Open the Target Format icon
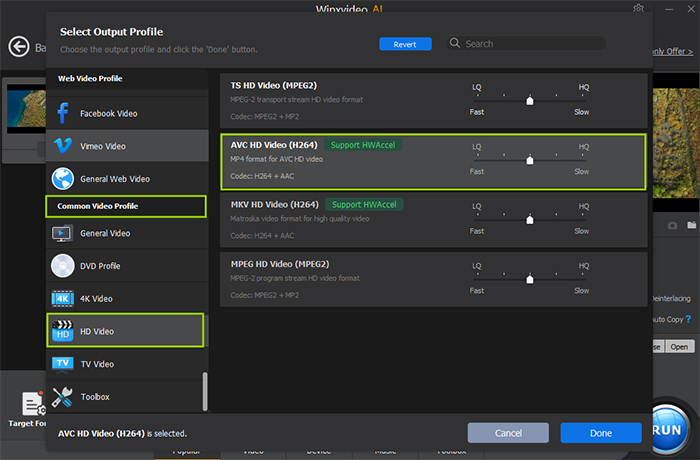This screenshot has height=460, width=700. (33, 403)
